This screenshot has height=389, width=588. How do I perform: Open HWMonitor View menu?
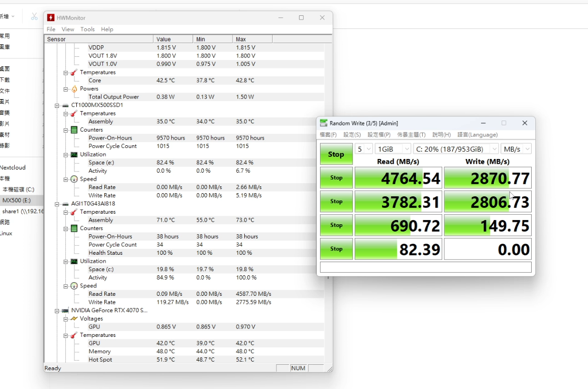(x=68, y=29)
